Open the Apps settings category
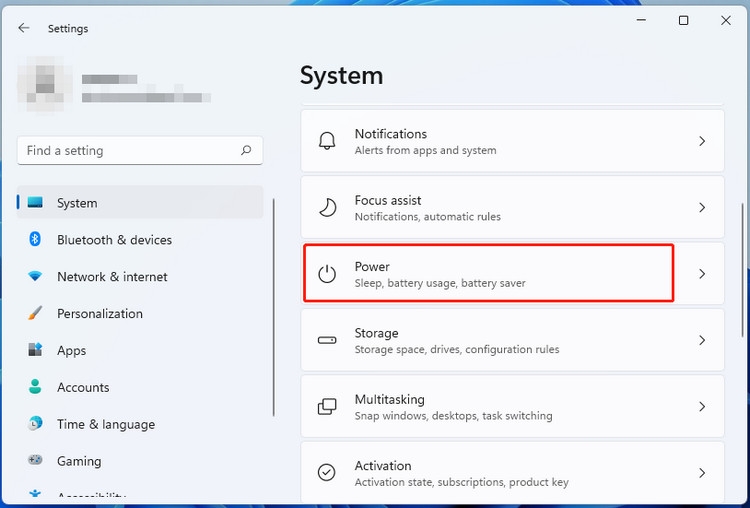 click(x=140, y=350)
